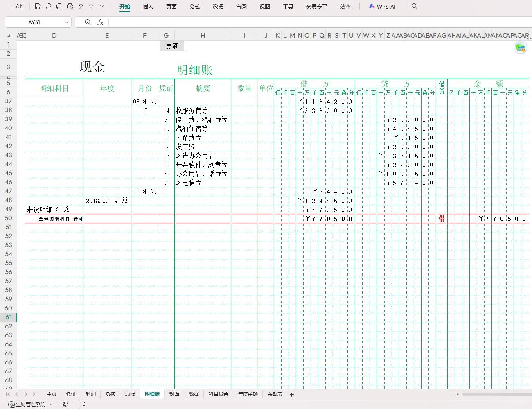
Task: Click the 收服务费等 summary cell
Action: click(x=203, y=111)
